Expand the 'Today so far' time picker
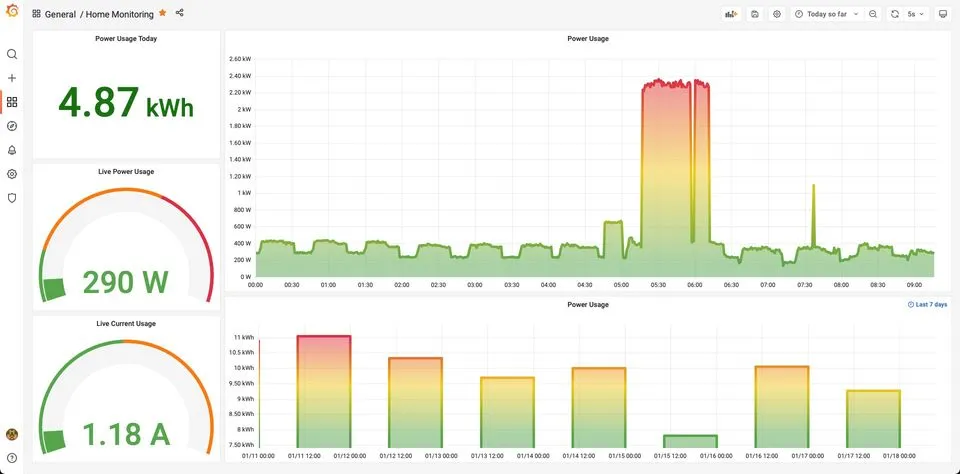Screen dimensions: 960x474 pos(827,14)
